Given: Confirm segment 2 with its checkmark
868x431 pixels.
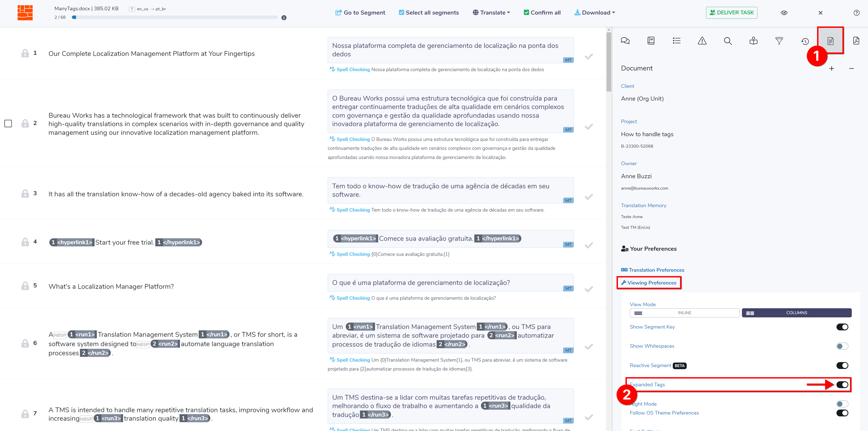Looking at the screenshot, I should pyautogui.click(x=589, y=127).
